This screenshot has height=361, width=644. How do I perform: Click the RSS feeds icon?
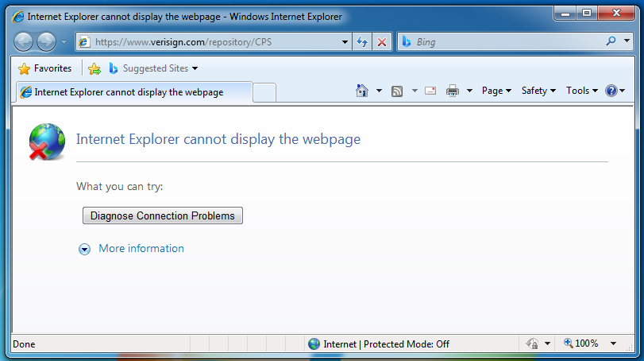click(x=397, y=91)
